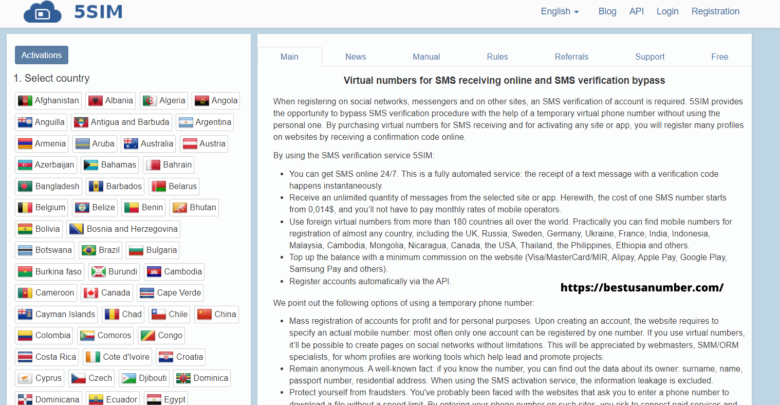780x405 pixels.
Task: Click the Angola flag icon
Action: click(x=201, y=101)
